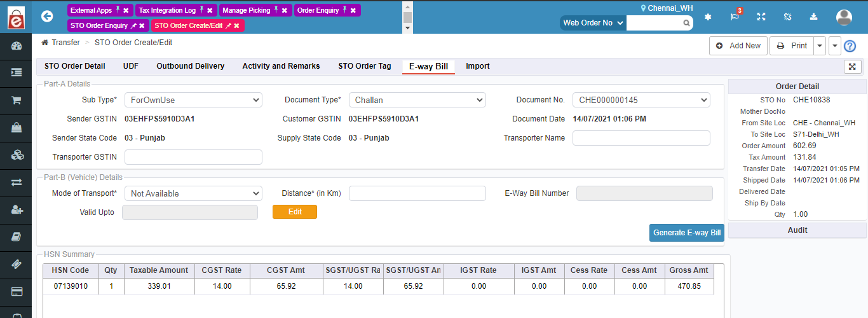Switch to the UDF tab
The image size is (868, 318).
131,66
